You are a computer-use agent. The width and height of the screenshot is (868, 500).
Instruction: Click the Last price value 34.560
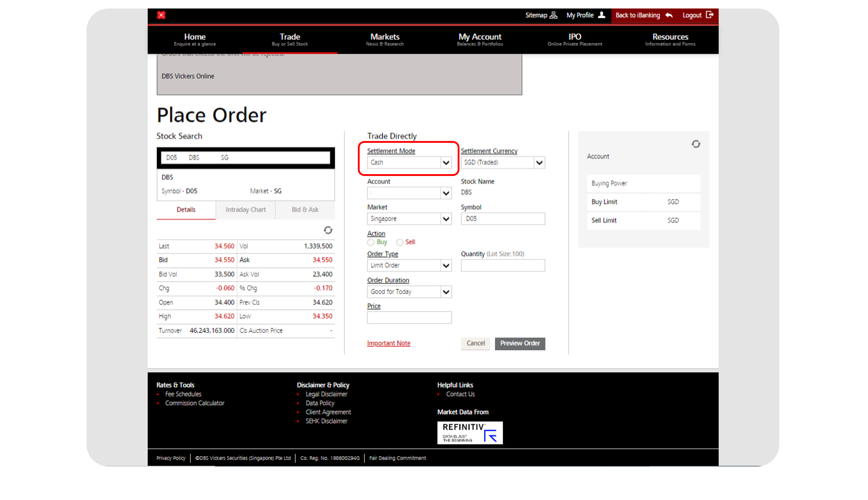tap(224, 246)
